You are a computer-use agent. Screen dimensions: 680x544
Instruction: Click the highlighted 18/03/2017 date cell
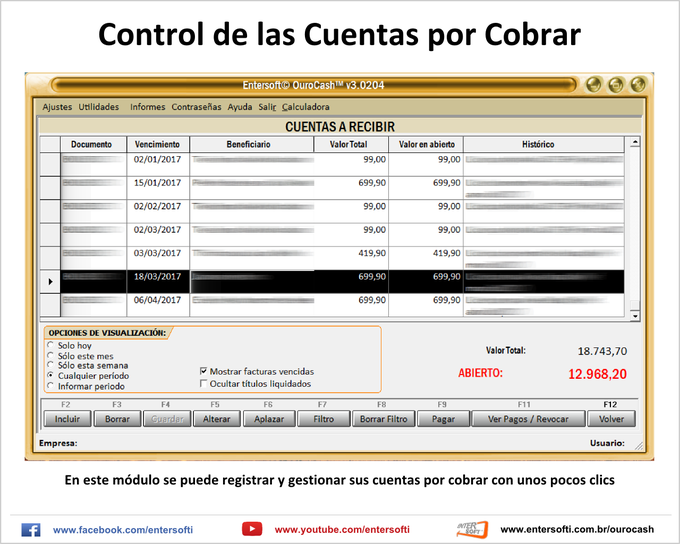tap(158, 282)
